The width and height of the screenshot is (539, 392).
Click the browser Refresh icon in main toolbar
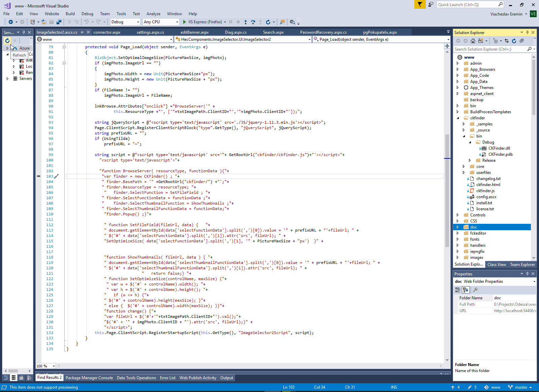(268, 22)
